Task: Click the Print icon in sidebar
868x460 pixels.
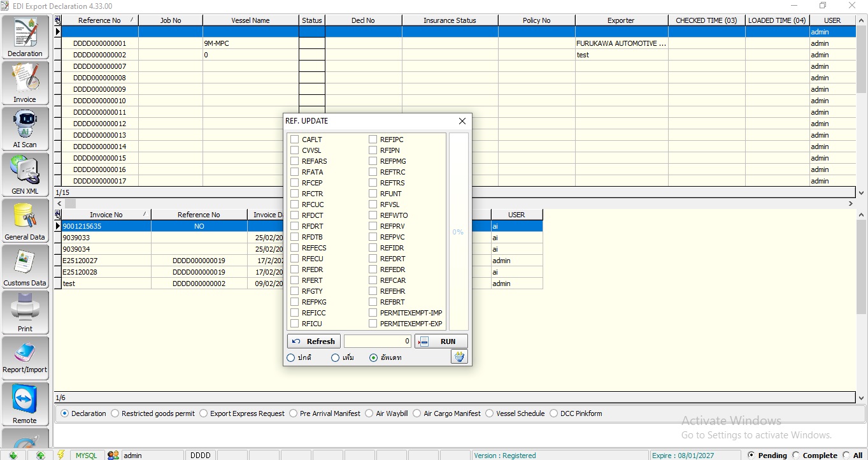Action: tap(25, 312)
